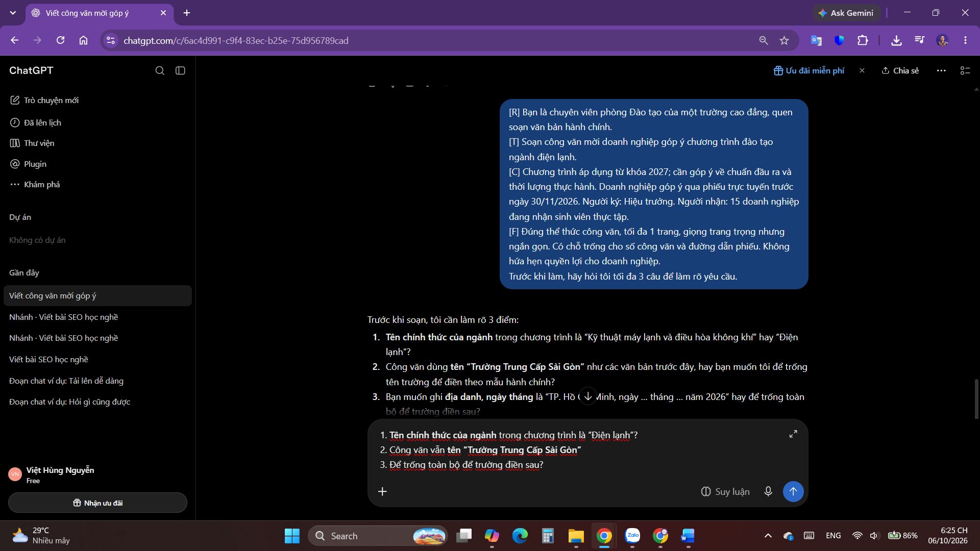This screenshot has height=551, width=980.
Task: Click the page zoom magnifier in address bar
Action: tap(764, 40)
